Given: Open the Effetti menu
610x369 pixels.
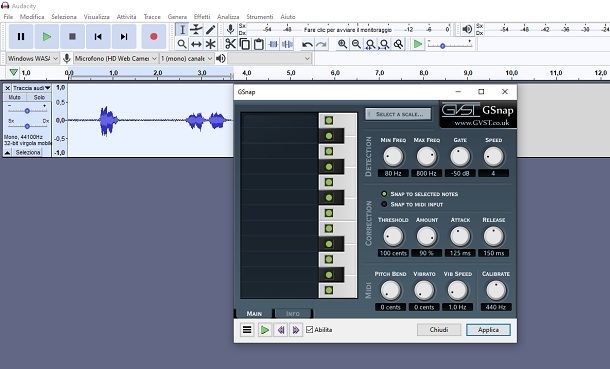Looking at the screenshot, I should tap(202, 17).
